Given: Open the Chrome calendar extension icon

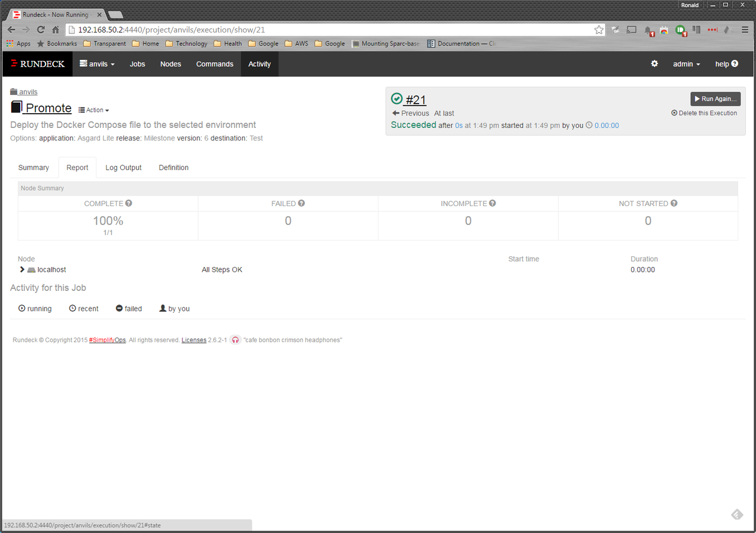Looking at the screenshot, I should coord(664,30).
